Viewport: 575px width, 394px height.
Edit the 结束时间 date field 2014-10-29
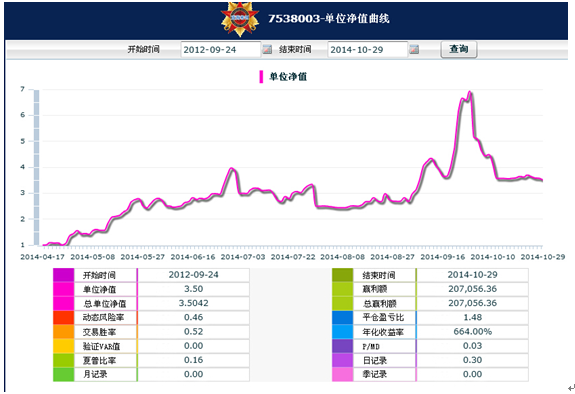pyautogui.click(x=367, y=50)
